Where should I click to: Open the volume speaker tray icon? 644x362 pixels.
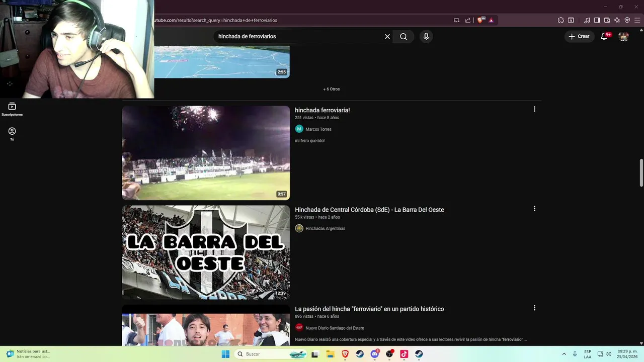pyautogui.click(x=608, y=354)
